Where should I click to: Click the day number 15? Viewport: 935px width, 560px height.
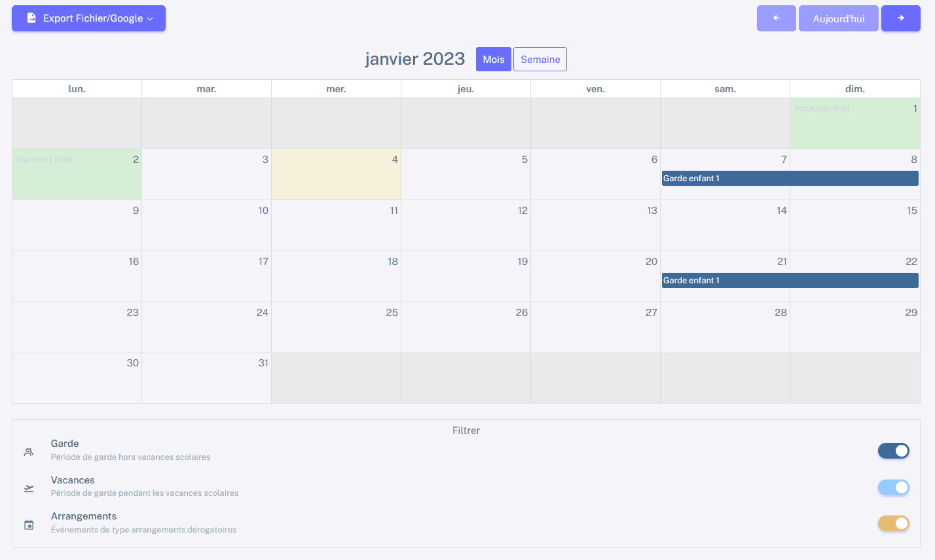[911, 211]
